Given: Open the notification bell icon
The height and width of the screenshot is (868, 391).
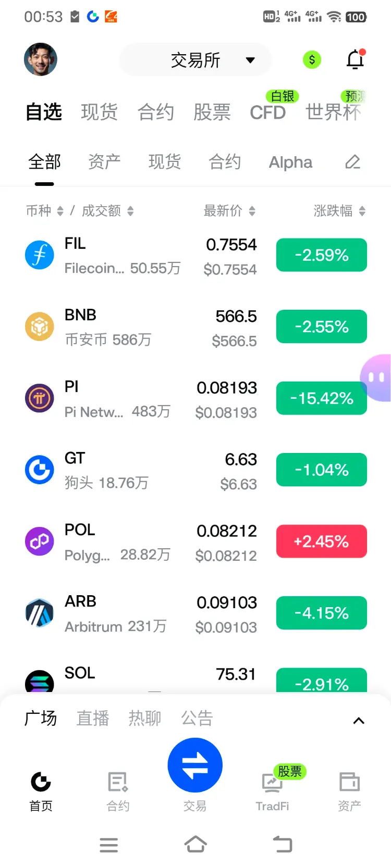Looking at the screenshot, I should click(x=356, y=59).
